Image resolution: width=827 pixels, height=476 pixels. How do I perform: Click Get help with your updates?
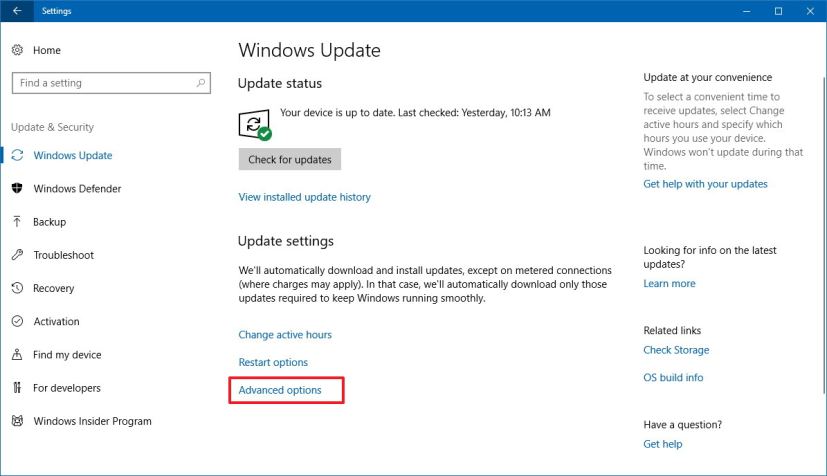click(x=705, y=184)
